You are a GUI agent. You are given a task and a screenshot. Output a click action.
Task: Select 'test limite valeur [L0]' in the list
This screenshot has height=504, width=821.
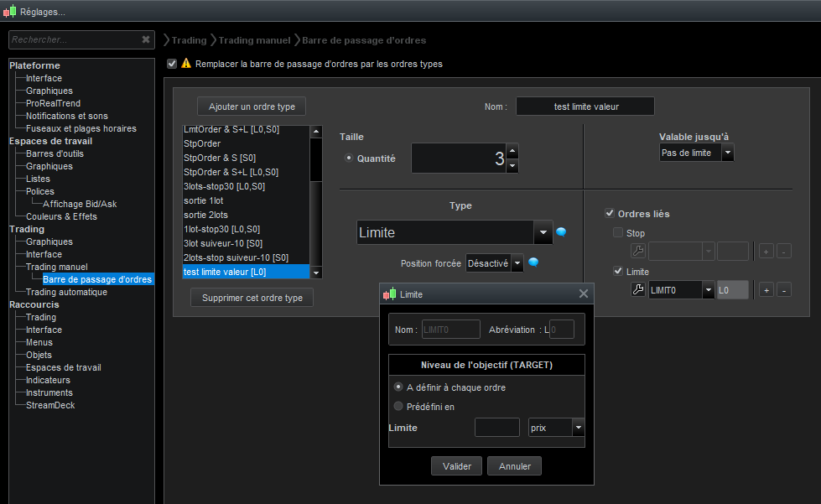pyautogui.click(x=246, y=272)
